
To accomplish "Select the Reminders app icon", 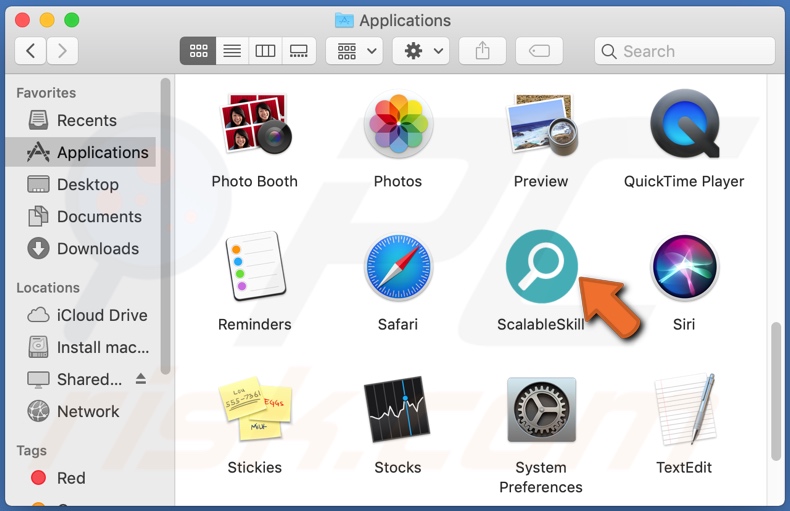I will point(255,266).
